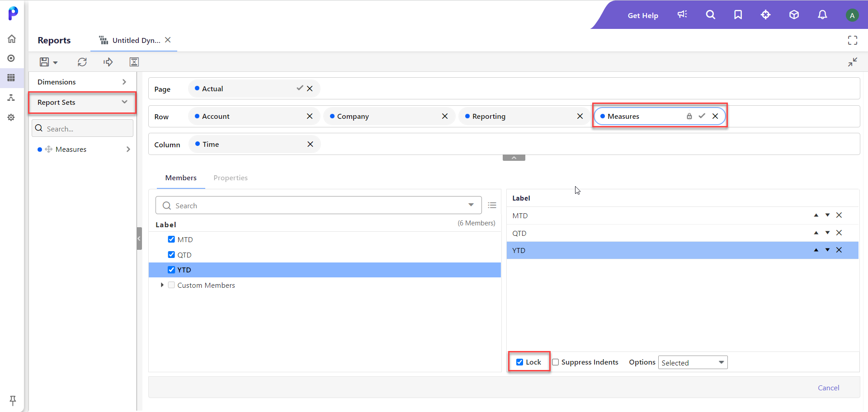The width and height of the screenshot is (868, 412).
Task: Open the save options dropdown arrow
Action: [x=55, y=63]
